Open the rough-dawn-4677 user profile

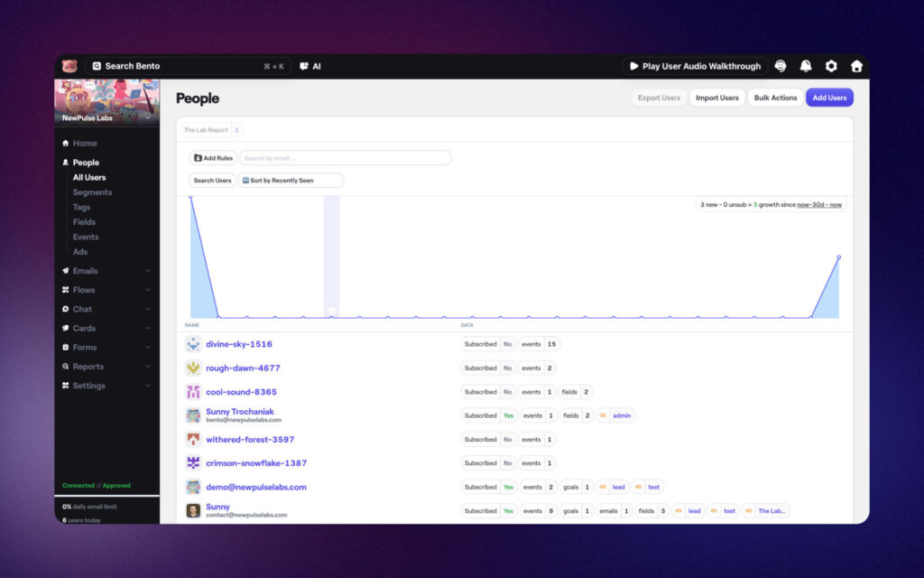[x=243, y=368]
